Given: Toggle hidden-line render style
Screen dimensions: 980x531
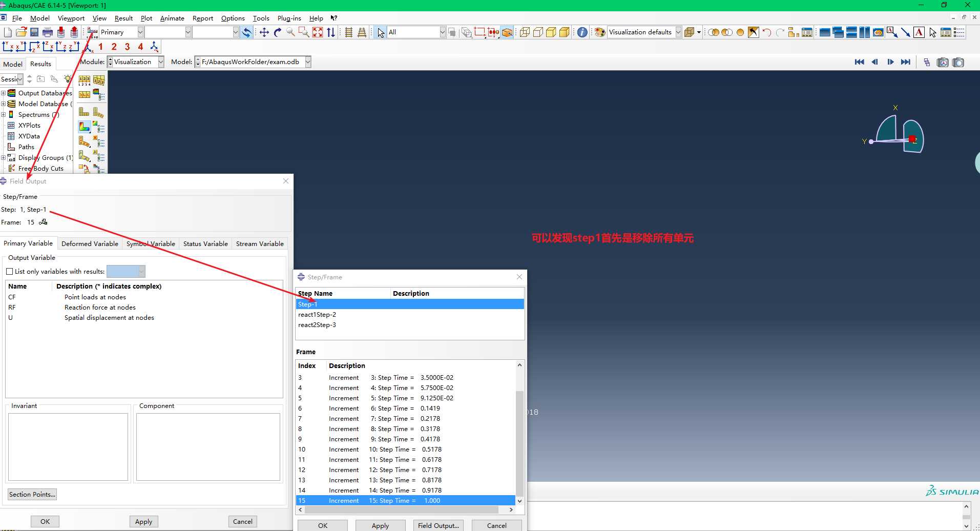Looking at the screenshot, I should pyautogui.click(x=538, y=32).
